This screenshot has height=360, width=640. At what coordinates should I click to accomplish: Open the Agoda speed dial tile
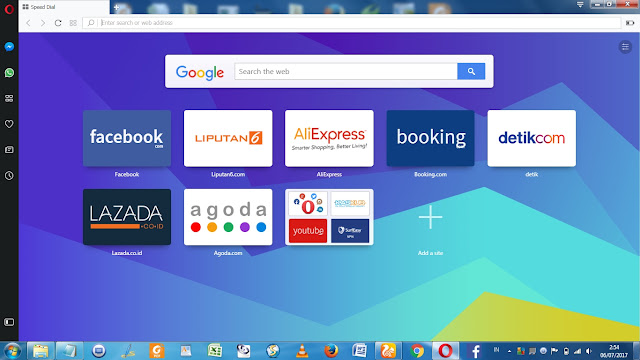pos(228,217)
